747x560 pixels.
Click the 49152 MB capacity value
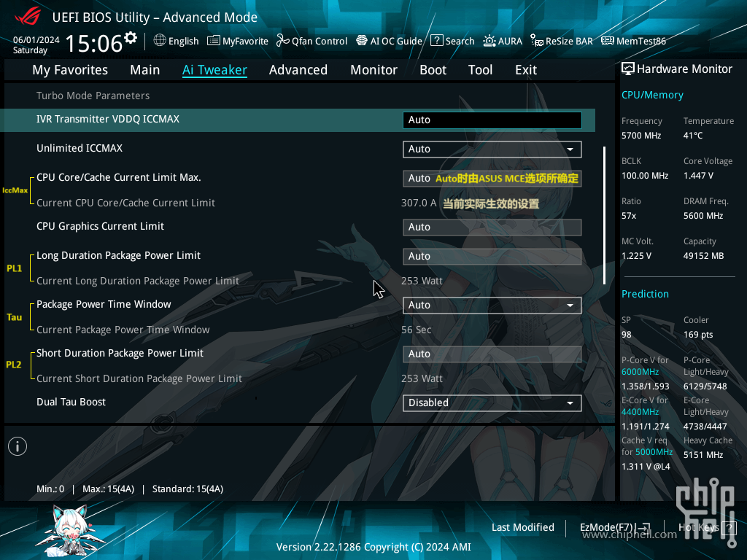(704, 256)
